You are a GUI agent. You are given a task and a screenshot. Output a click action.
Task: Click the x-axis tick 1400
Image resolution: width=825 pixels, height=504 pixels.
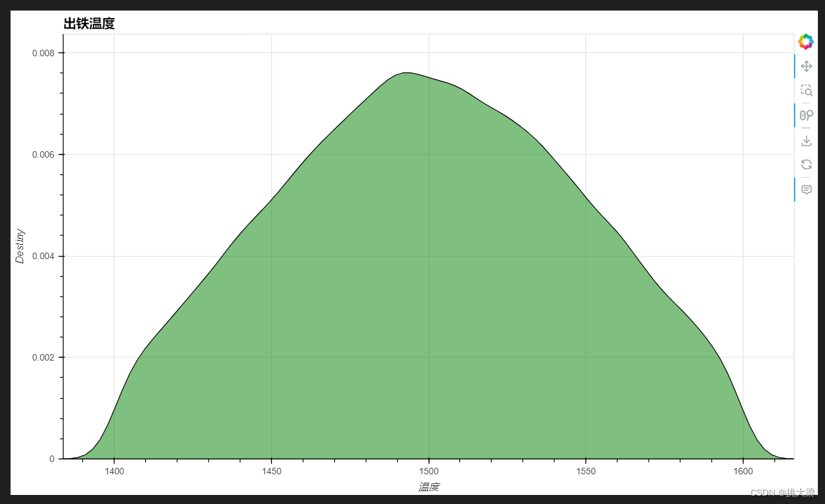tap(114, 472)
